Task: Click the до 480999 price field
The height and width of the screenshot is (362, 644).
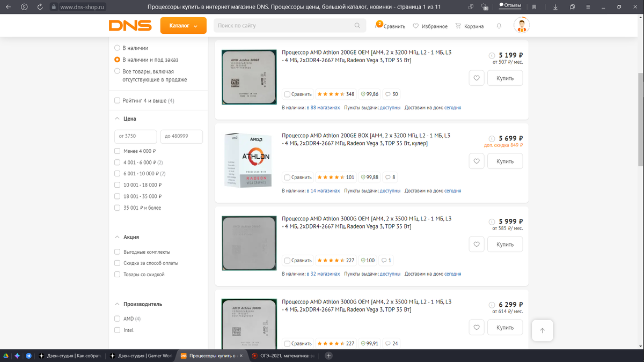Action: 181,136
